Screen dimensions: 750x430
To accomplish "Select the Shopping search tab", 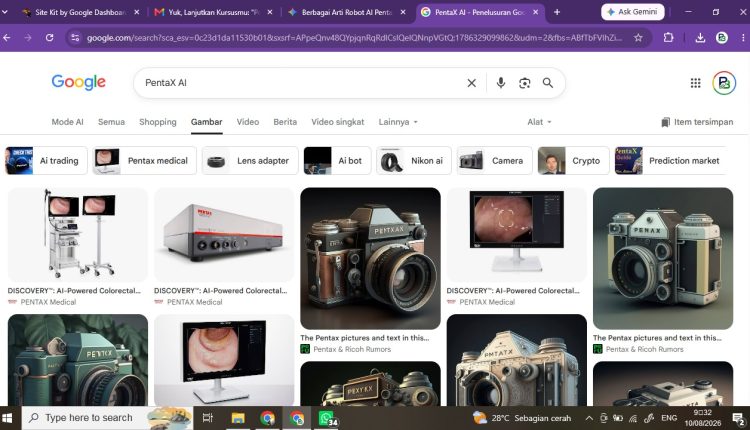I will 158,122.
